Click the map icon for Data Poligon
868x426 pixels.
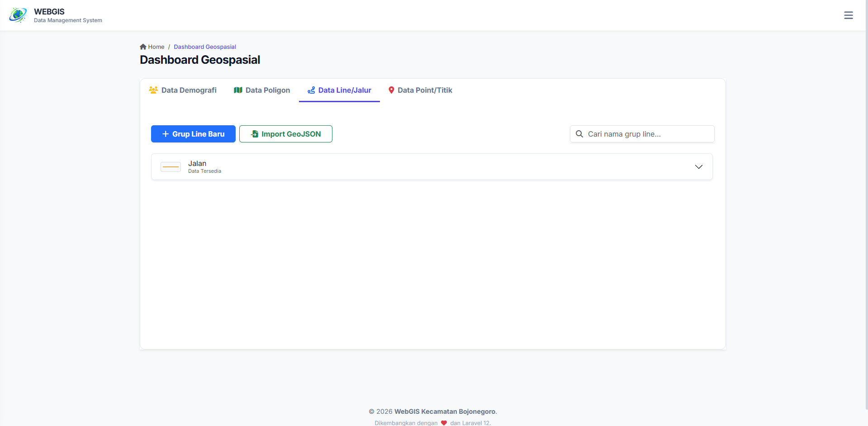click(238, 90)
